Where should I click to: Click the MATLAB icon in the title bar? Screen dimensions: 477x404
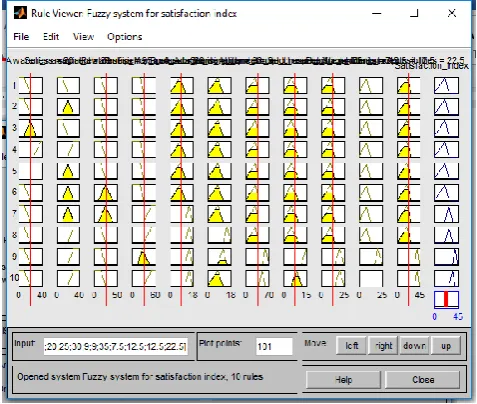pos(20,13)
